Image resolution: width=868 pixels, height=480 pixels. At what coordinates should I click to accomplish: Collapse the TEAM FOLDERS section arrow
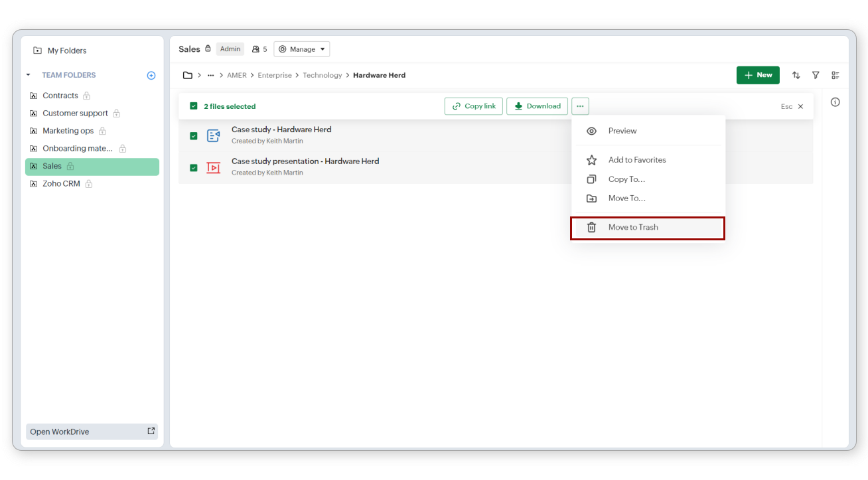29,76
